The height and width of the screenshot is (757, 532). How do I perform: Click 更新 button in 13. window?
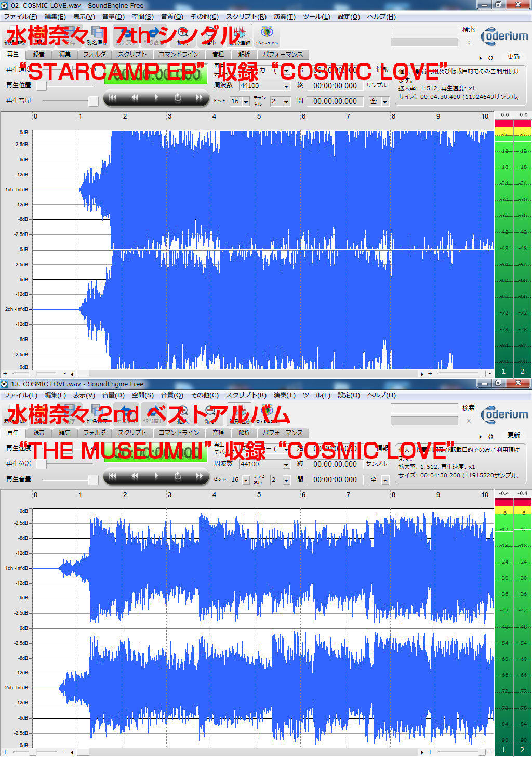coord(514,435)
